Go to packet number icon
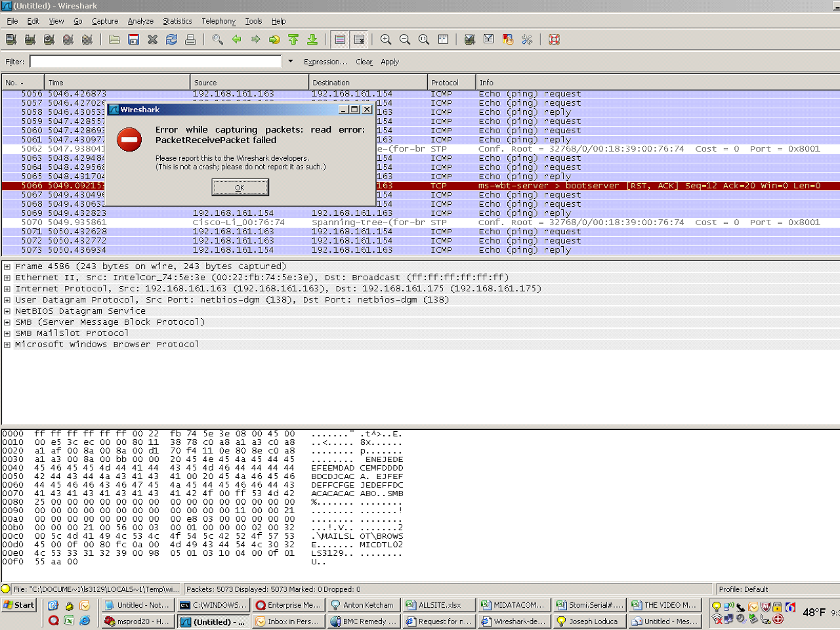840x630 pixels. (x=274, y=39)
